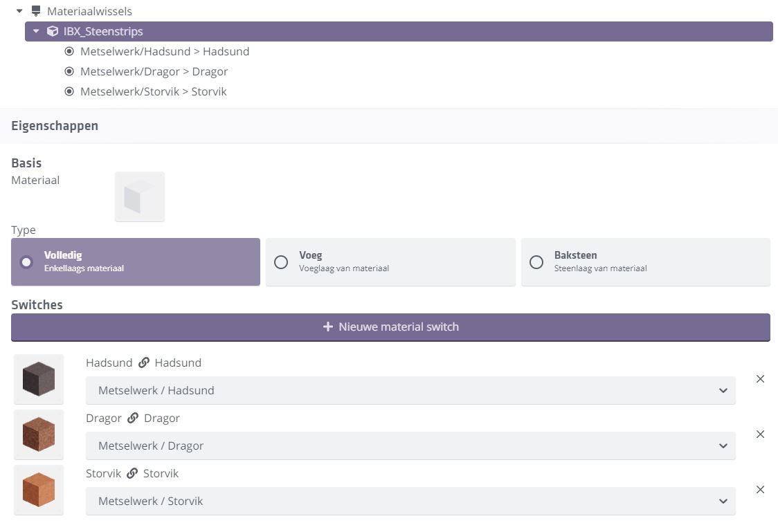
Task: Remove the Hadsund material switch
Action: [760, 378]
